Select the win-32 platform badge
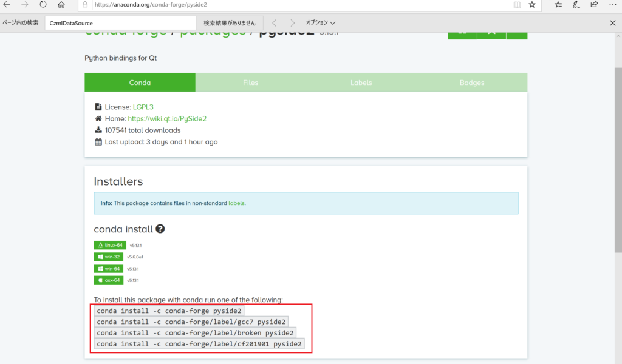Screen dimensions: 622x364 108,257
